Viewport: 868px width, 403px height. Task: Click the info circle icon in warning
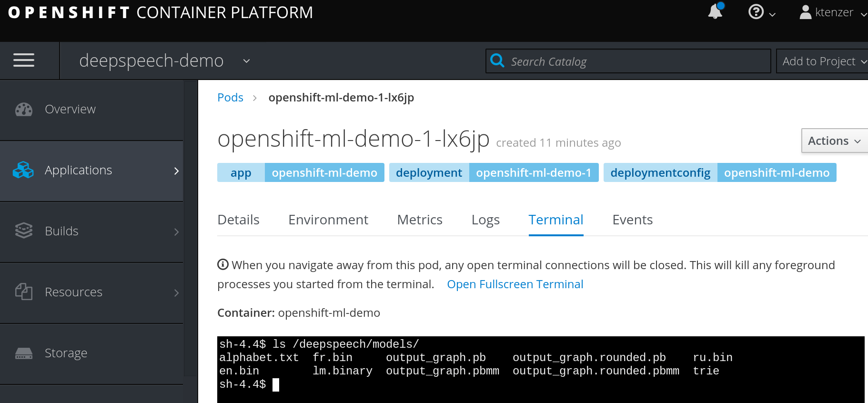223,264
